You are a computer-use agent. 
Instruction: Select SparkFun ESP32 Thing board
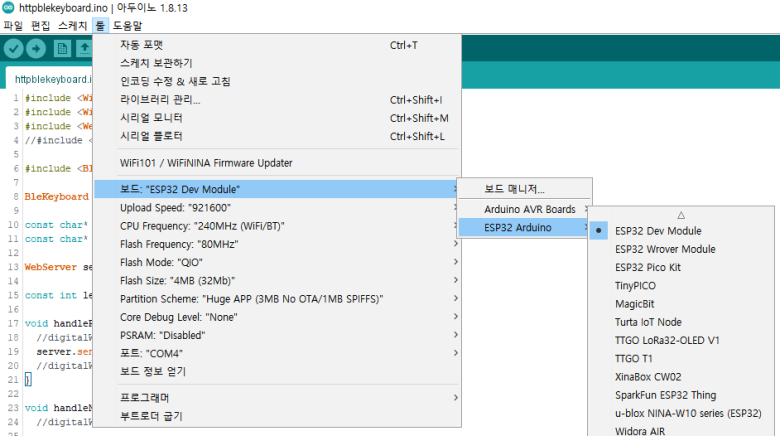(x=682, y=395)
